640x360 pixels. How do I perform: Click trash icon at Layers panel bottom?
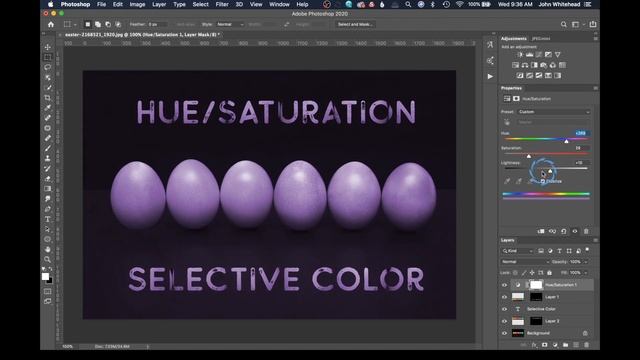coord(587,345)
